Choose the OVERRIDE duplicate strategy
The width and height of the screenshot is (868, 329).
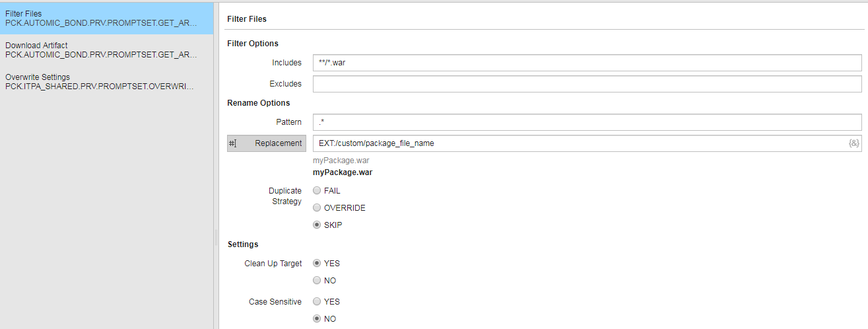317,207
